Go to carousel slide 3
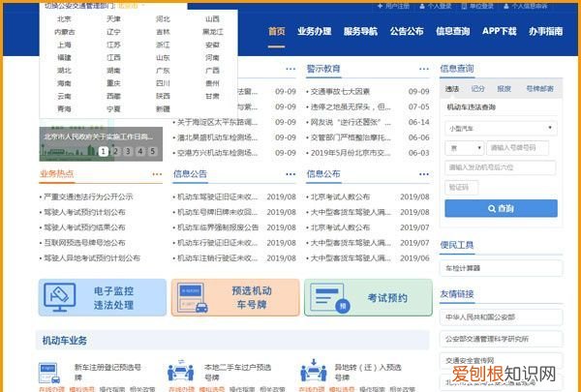581x392 pixels. coord(128,151)
